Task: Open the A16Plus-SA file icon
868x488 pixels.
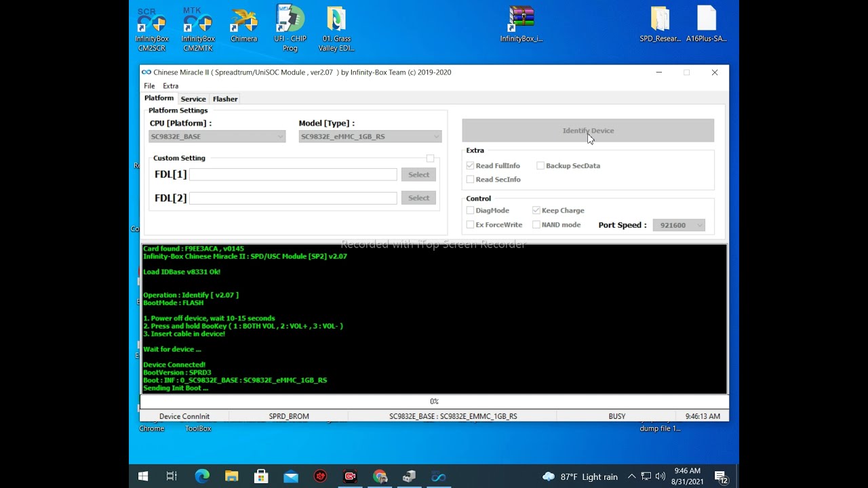Action: (707, 25)
